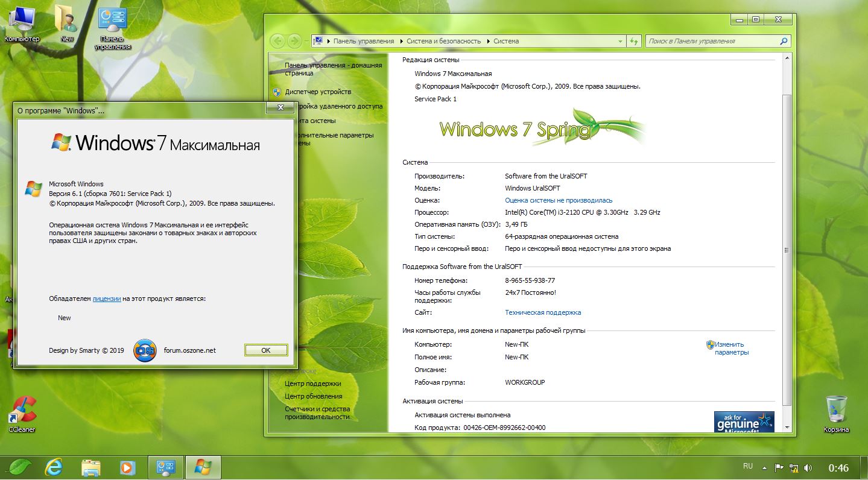Launch CCleaner from the desktop shortcut
The height and width of the screenshot is (480, 868).
click(22, 414)
